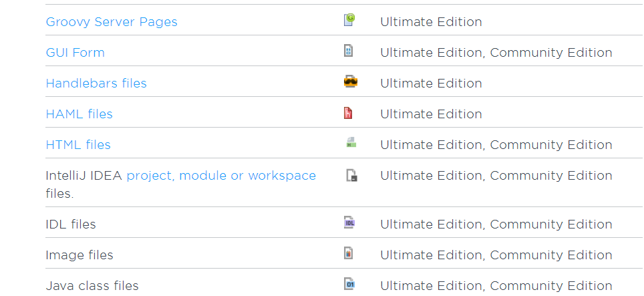The height and width of the screenshot is (296, 644).
Task: Open the project, module or workspace link
Action: [221, 176]
